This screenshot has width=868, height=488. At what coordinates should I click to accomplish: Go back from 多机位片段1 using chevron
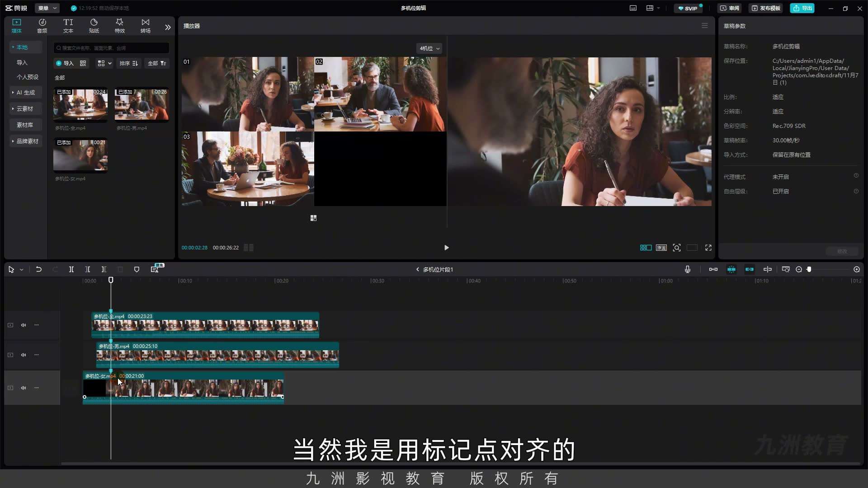(x=417, y=269)
